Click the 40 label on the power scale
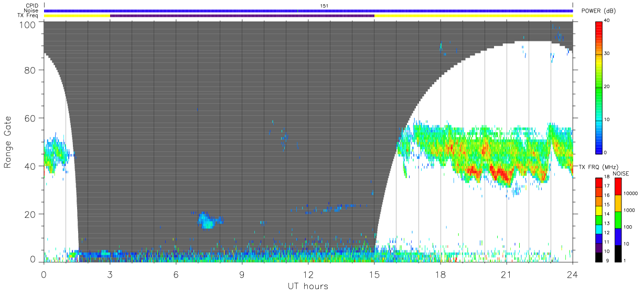Viewport: 644px width, 297px height. [607, 20]
